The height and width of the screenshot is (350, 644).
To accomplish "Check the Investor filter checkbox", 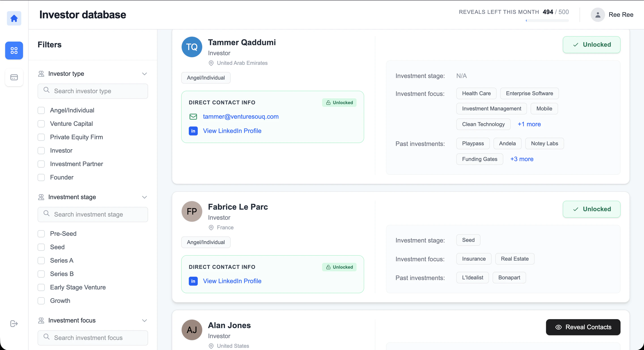I will click(x=41, y=151).
